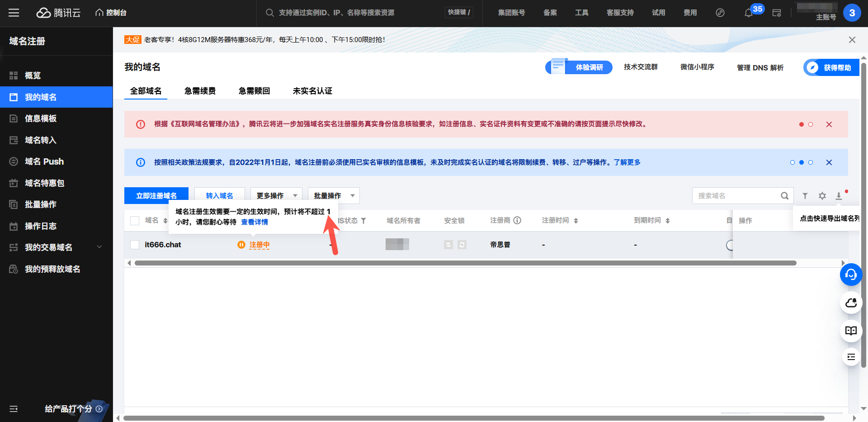Open the 工具 menu

click(x=582, y=13)
